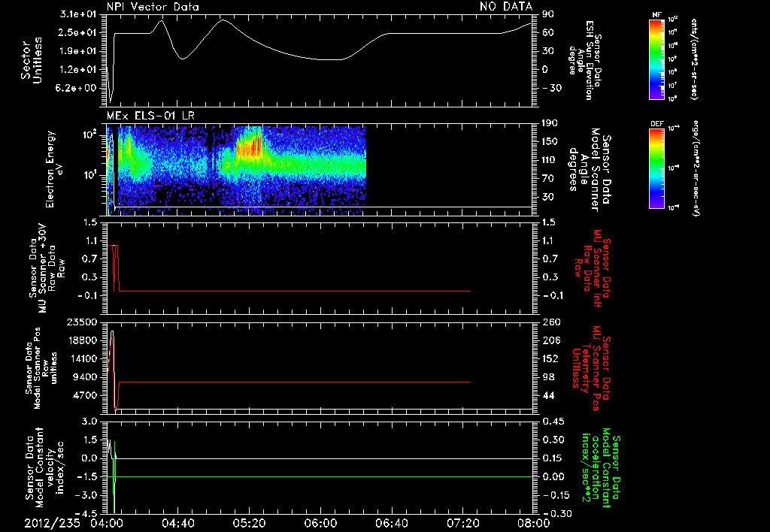The height and width of the screenshot is (532, 770).
Task: Click the "-0.30" acceleration tick value
Action: [x=556, y=513]
